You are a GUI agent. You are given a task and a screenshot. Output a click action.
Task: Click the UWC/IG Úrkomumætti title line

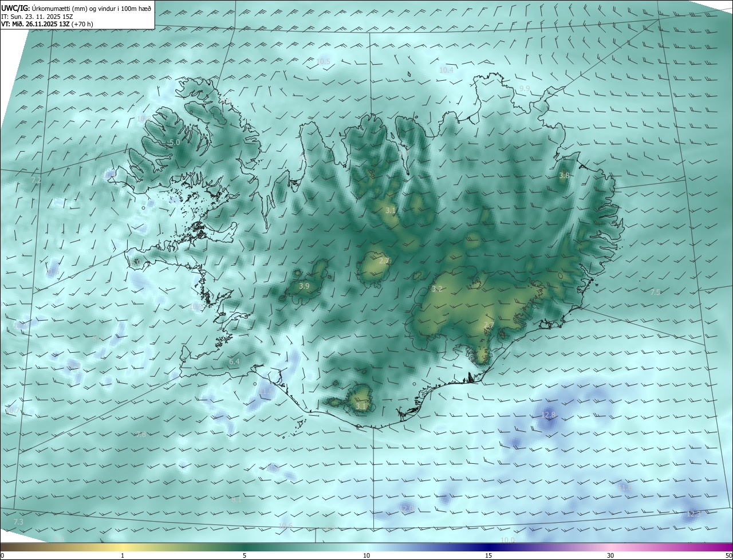[77, 8]
